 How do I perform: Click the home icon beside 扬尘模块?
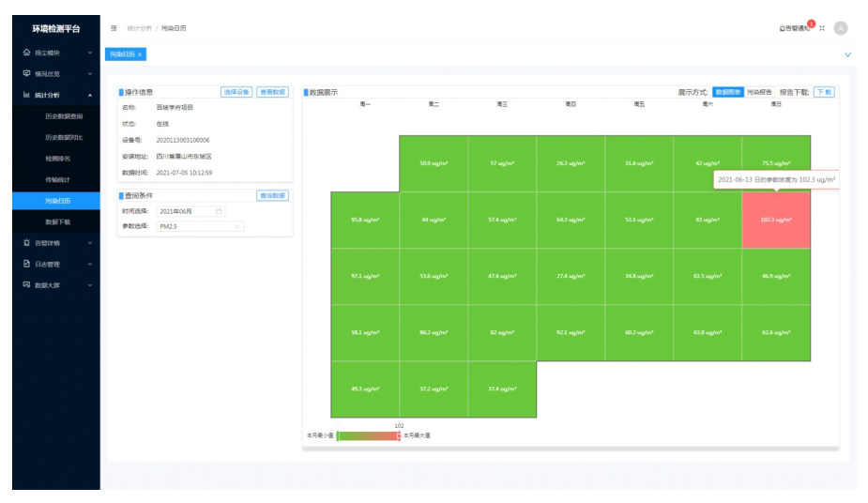[27, 53]
